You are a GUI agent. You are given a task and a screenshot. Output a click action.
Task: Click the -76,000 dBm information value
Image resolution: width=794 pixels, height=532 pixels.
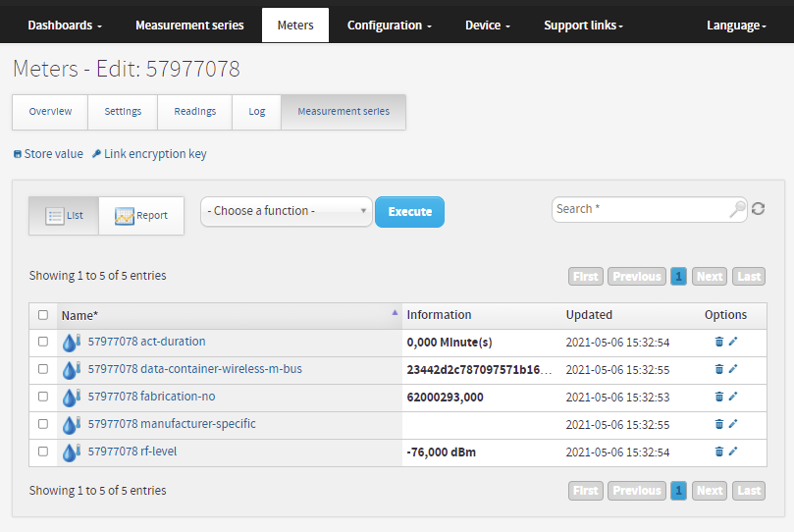[x=441, y=452]
